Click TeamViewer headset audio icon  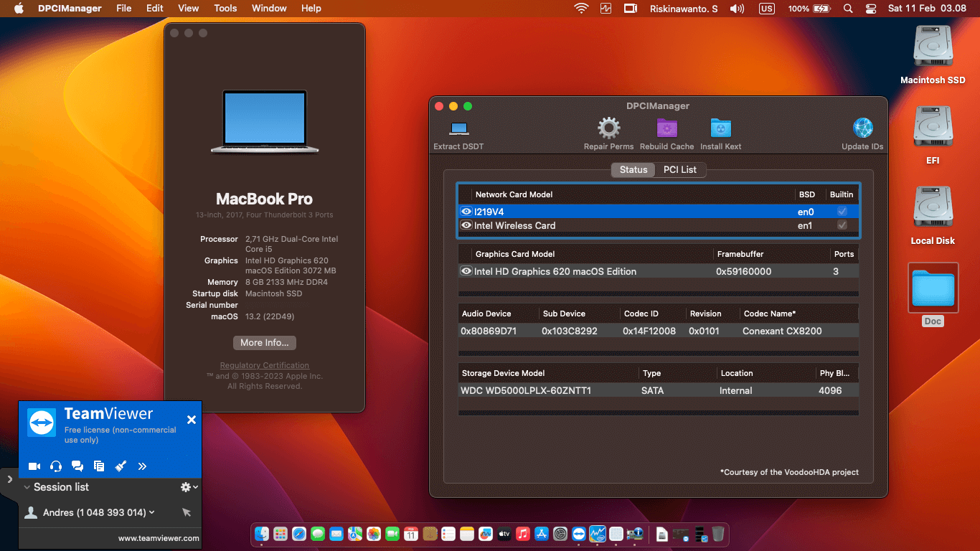pos(56,466)
